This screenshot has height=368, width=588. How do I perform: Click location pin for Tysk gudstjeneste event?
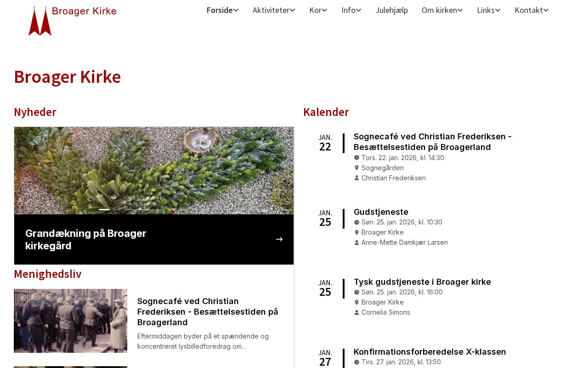click(356, 302)
